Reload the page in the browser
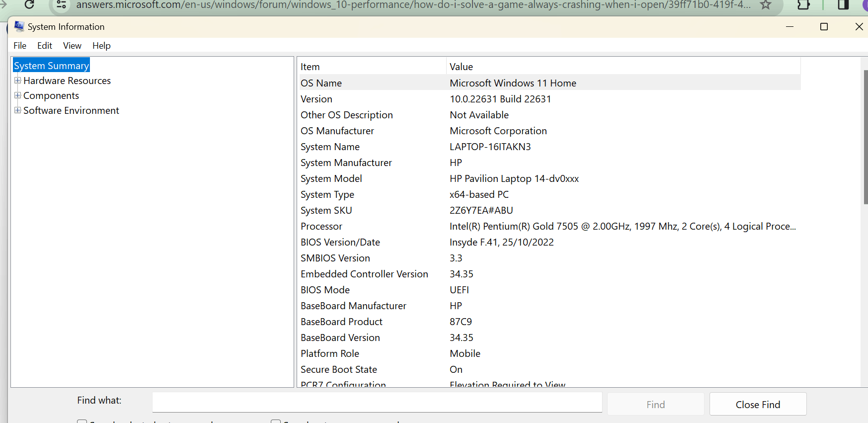The image size is (868, 423). click(29, 4)
